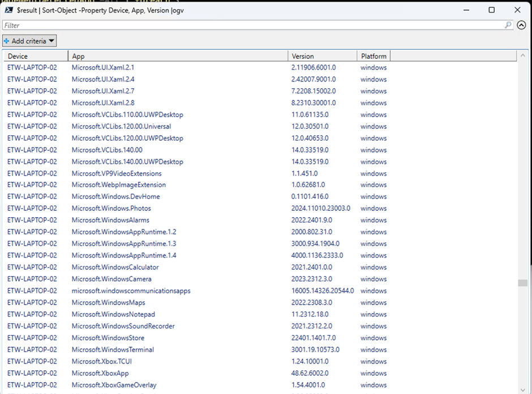Viewport: 532px width, 394px height.
Task: Click version 11.2312.18.0 cell
Action: point(310,314)
